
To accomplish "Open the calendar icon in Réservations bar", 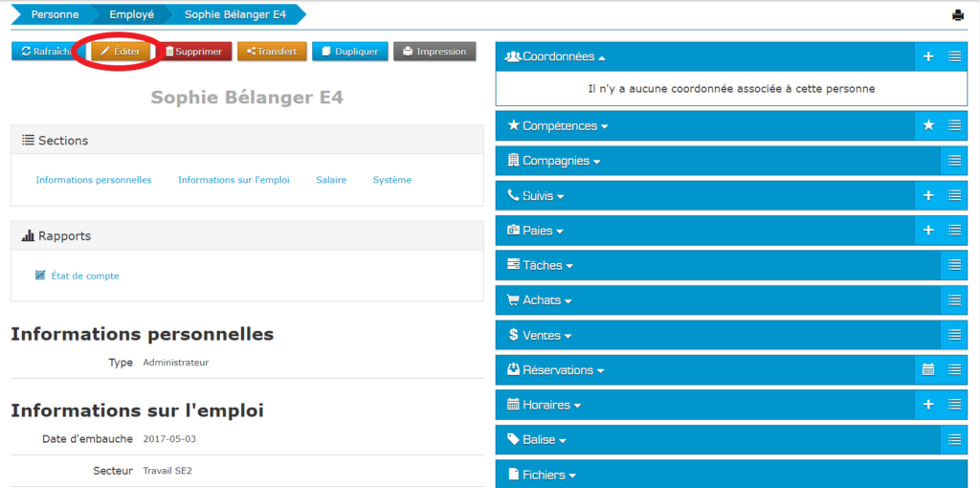I will 927,369.
